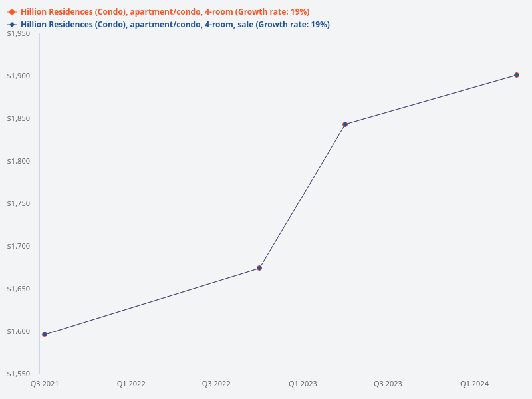This screenshot has width=532, height=399.
Task: Click the $1,950 y-axis label
Action: click(19, 34)
